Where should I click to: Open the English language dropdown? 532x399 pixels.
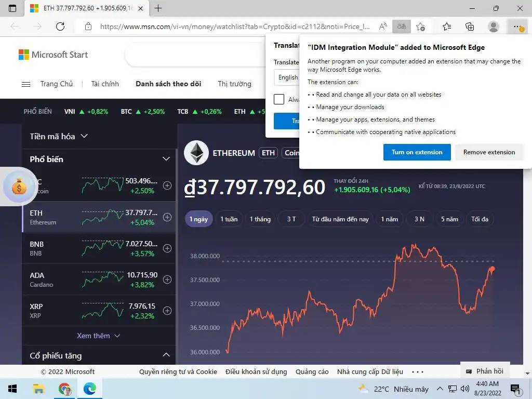[287, 77]
